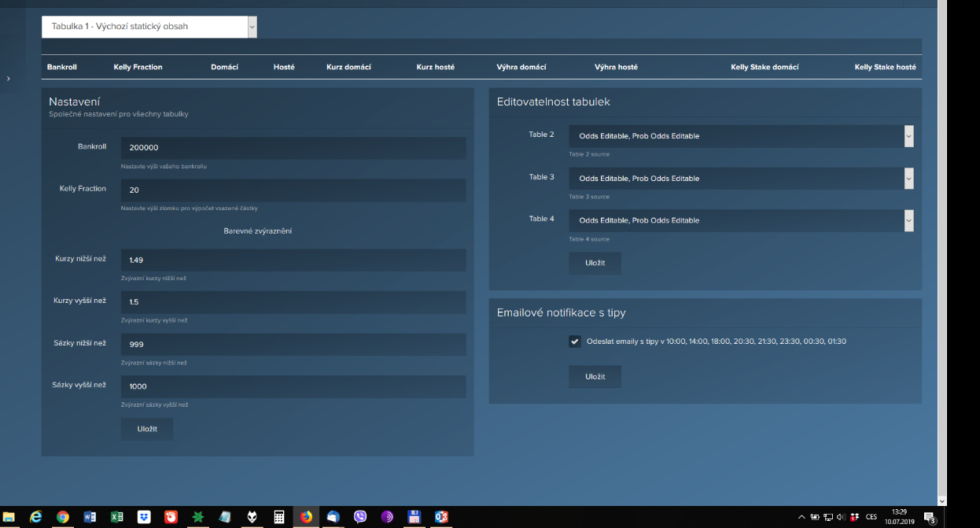Screen dimensions: 980x528
Task: Click the Hosté column header
Action: (284, 67)
